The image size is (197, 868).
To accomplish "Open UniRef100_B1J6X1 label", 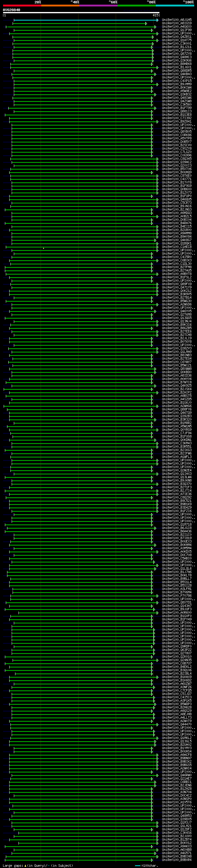I will point(177,67).
